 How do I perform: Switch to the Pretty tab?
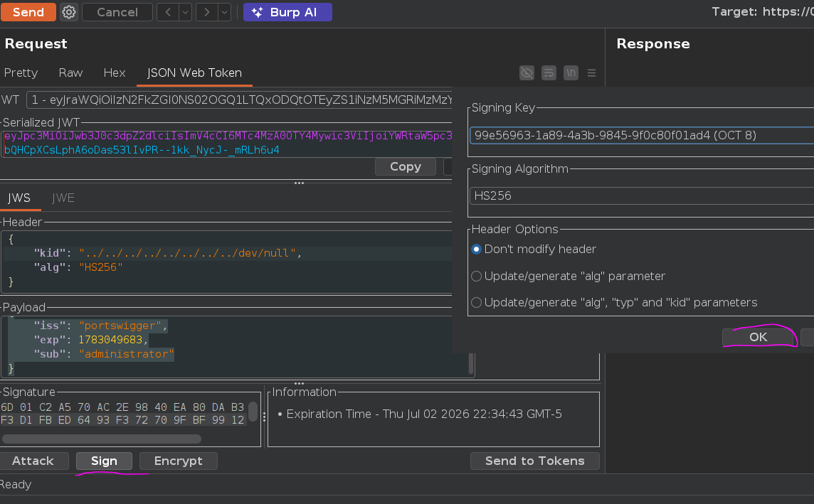pyautogui.click(x=21, y=73)
